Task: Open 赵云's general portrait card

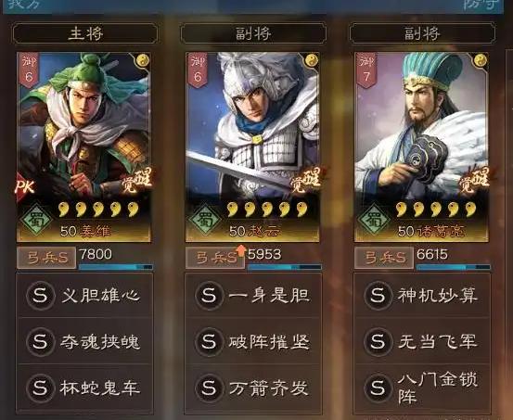Action: pos(252,147)
